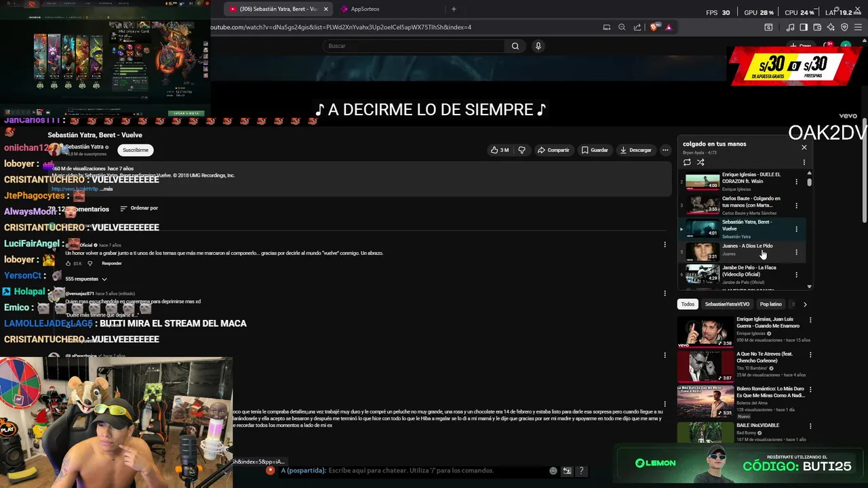Open the Brave Wallet toolbar icon
This screenshot has width=868, height=488.
(817, 27)
